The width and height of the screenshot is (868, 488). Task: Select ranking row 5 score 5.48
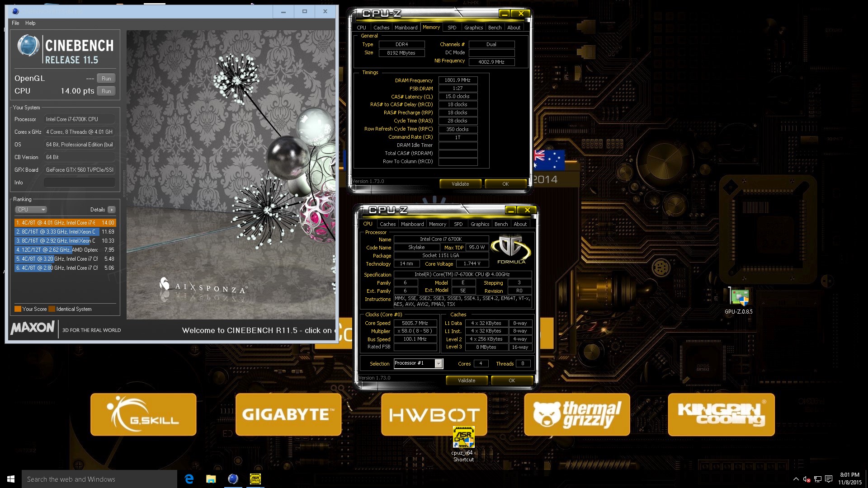pos(65,259)
